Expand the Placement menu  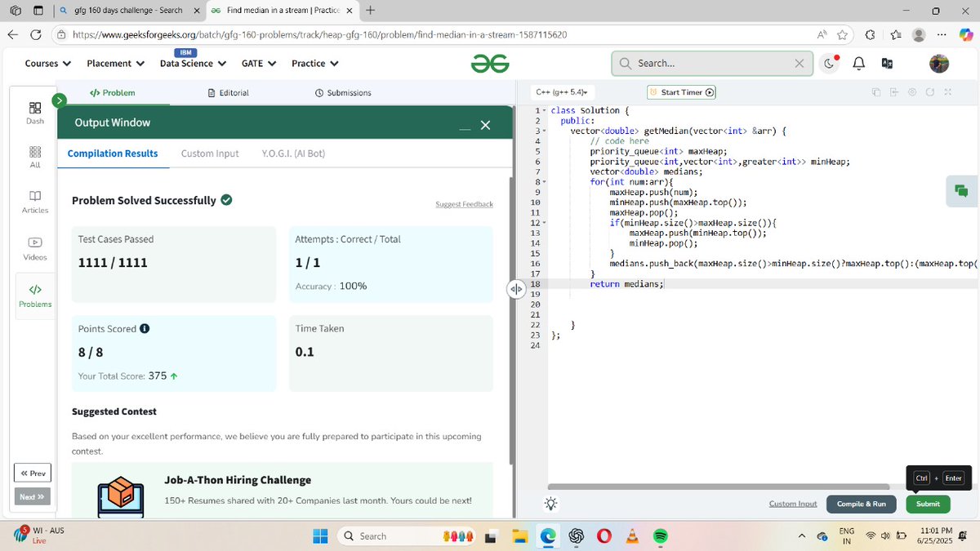point(116,64)
